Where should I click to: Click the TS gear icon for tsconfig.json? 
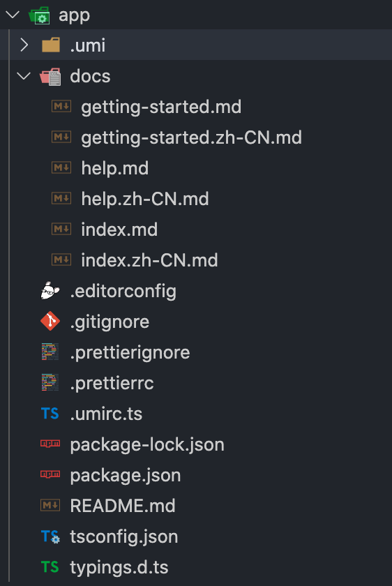click(50, 536)
